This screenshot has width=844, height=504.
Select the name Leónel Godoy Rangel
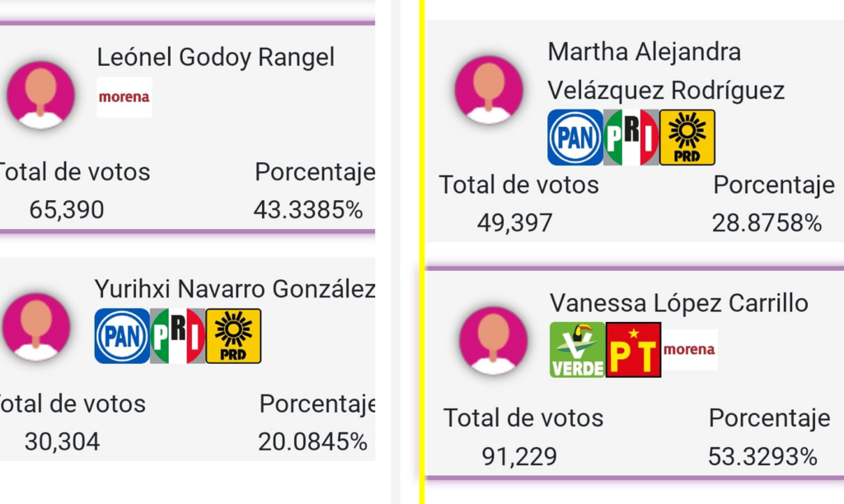point(216,57)
